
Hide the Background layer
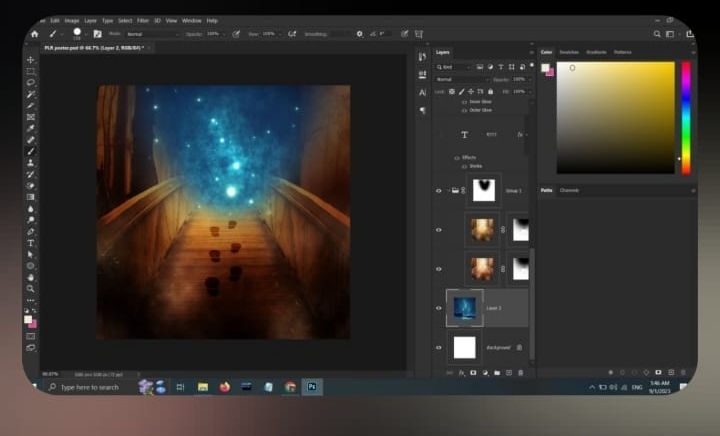438,347
